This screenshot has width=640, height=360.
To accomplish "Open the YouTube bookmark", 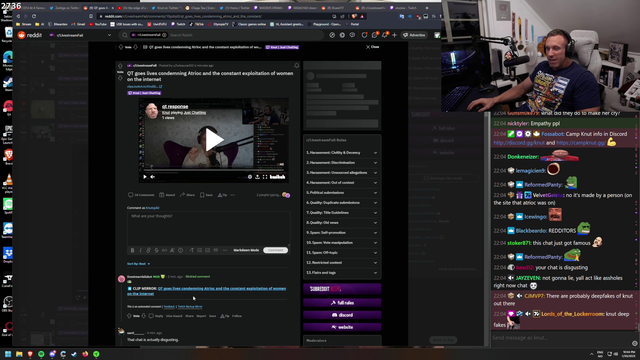I will click(x=98, y=24).
